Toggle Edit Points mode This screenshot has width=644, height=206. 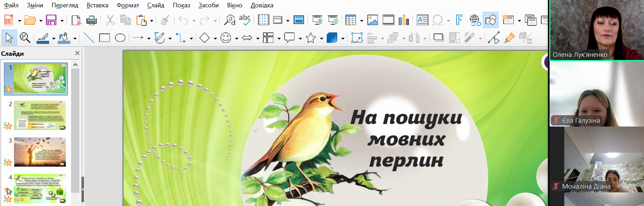(x=494, y=38)
